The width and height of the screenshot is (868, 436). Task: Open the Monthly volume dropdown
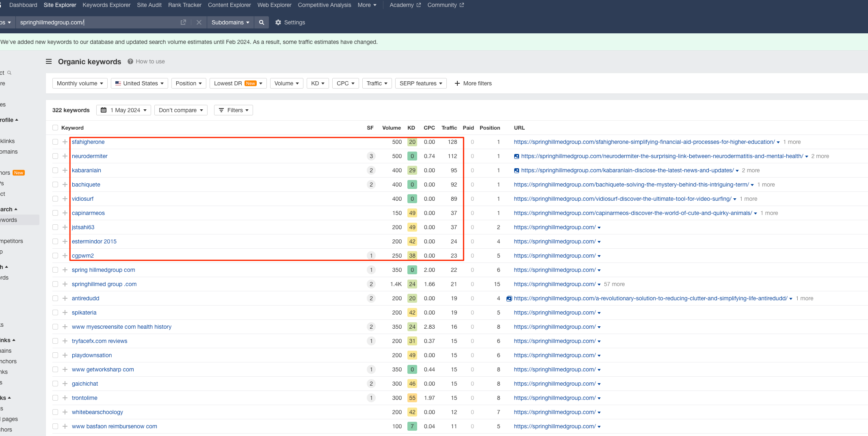coord(80,83)
